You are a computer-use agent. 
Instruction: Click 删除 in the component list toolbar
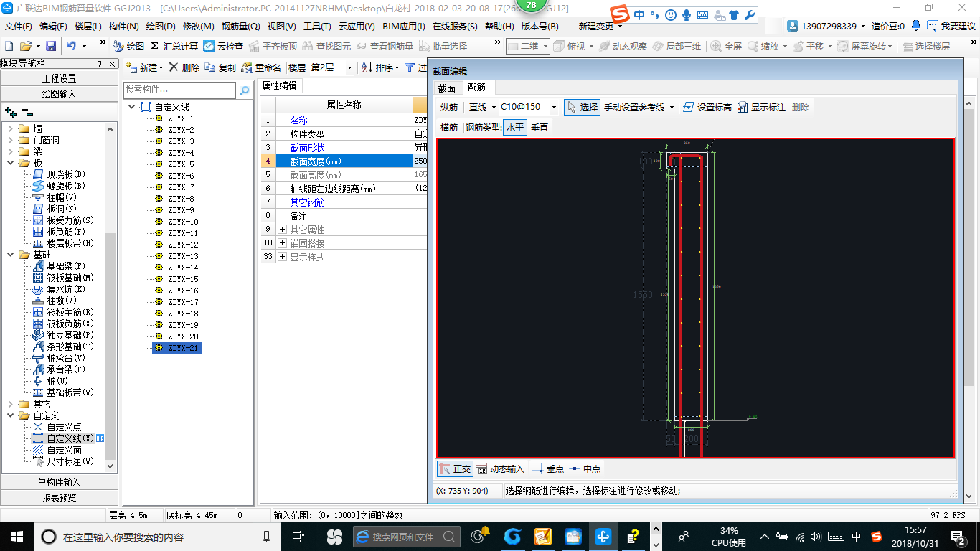184,67
